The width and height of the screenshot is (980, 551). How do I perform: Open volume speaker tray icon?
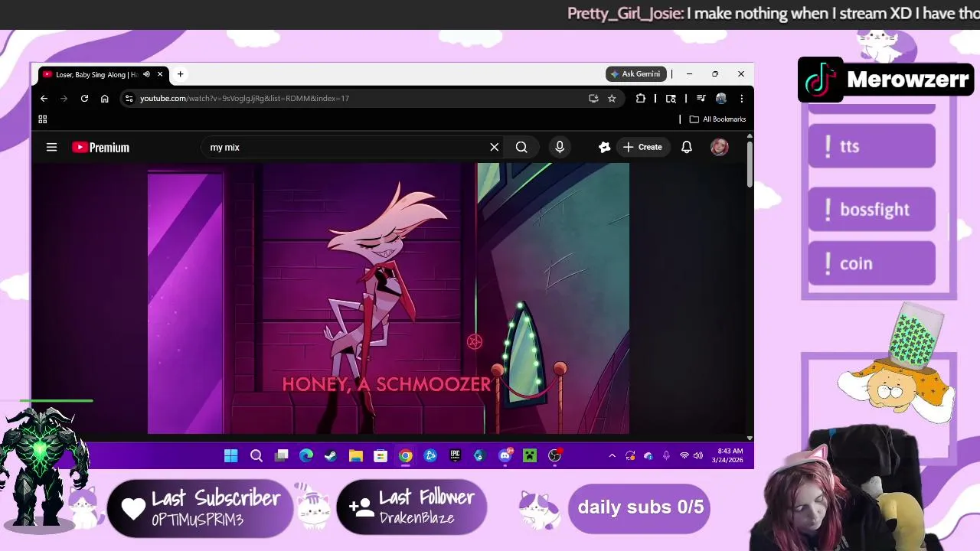[x=698, y=456]
